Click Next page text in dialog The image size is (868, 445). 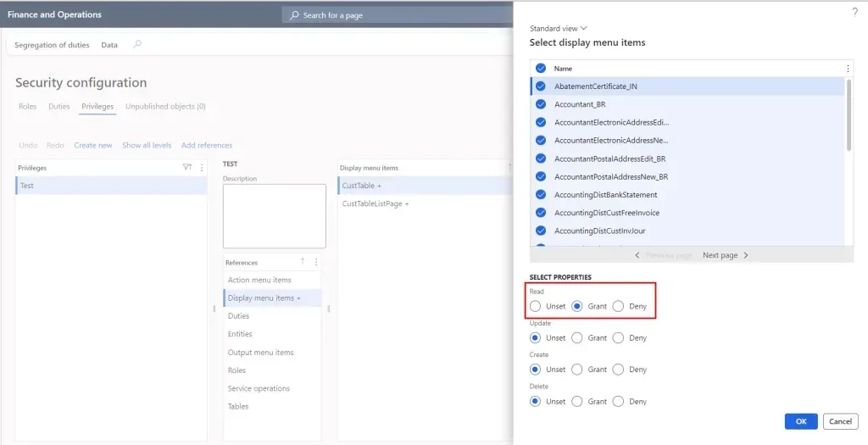click(x=721, y=255)
